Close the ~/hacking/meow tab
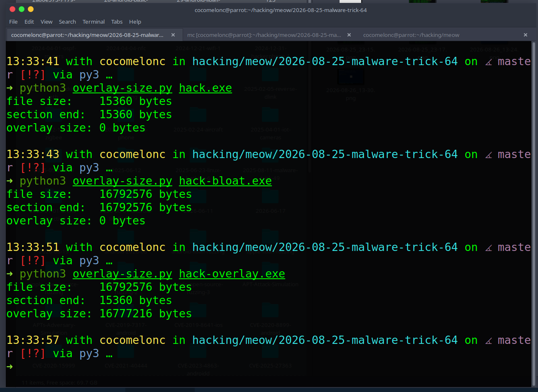Screen dimensions: 538x392 [526, 35]
